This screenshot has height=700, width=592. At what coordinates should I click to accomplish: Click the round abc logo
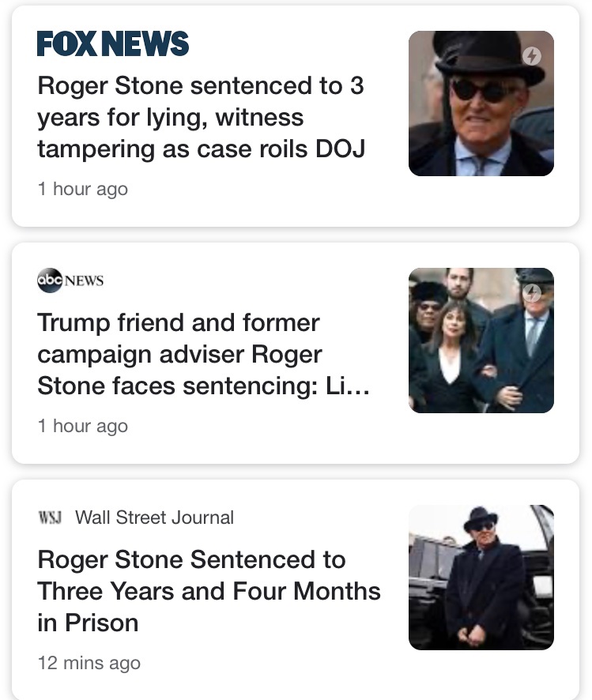click(x=49, y=280)
